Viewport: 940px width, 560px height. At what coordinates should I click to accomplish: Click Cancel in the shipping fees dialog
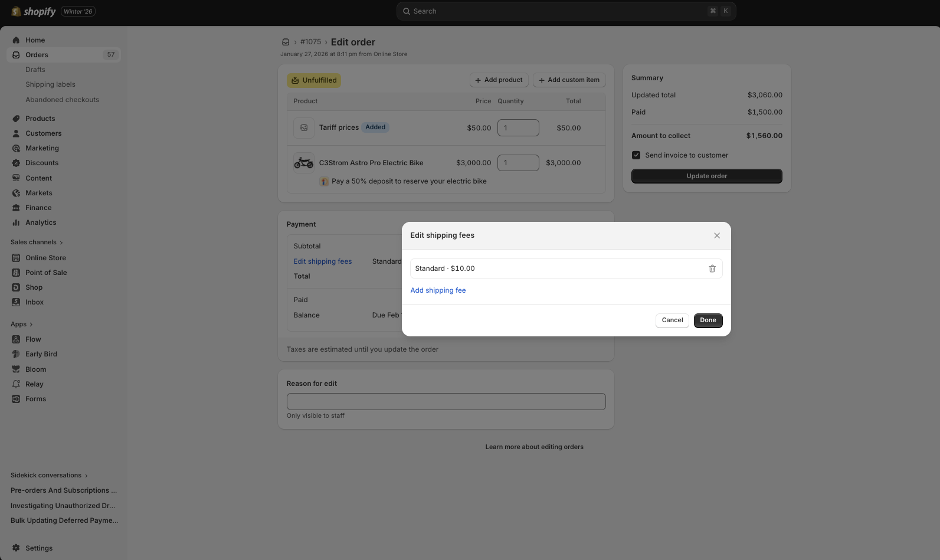pyautogui.click(x=672, y=320)
